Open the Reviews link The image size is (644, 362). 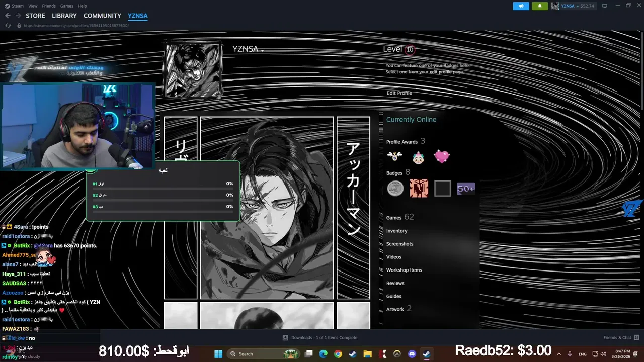click(395, 283)
